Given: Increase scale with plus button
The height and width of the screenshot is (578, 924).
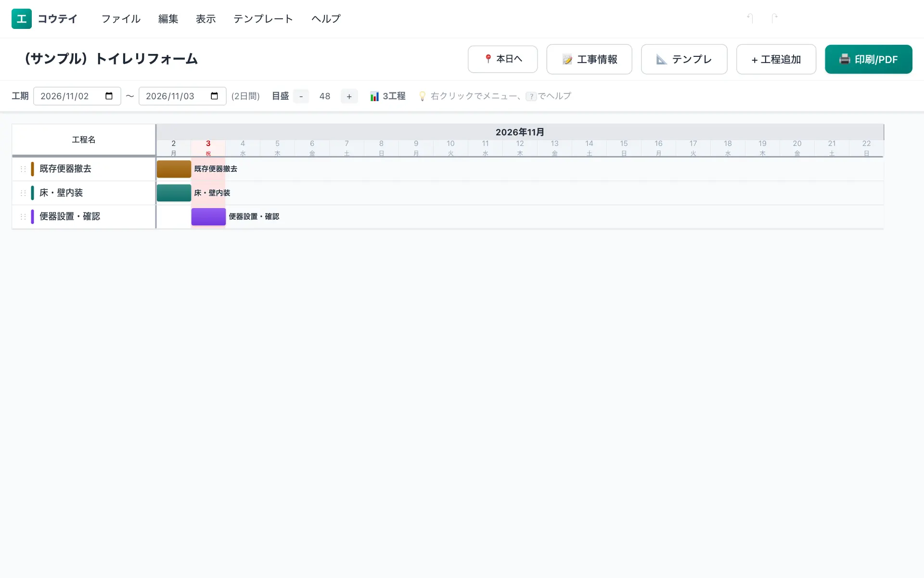Looking at the screenshot, I should (349, 96).
